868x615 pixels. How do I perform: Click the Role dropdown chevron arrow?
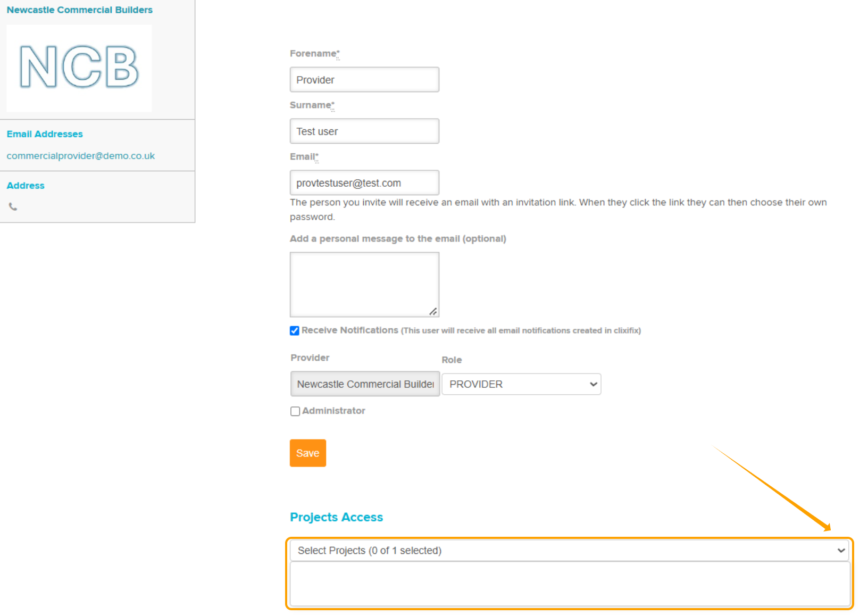[x=594, y=384]
